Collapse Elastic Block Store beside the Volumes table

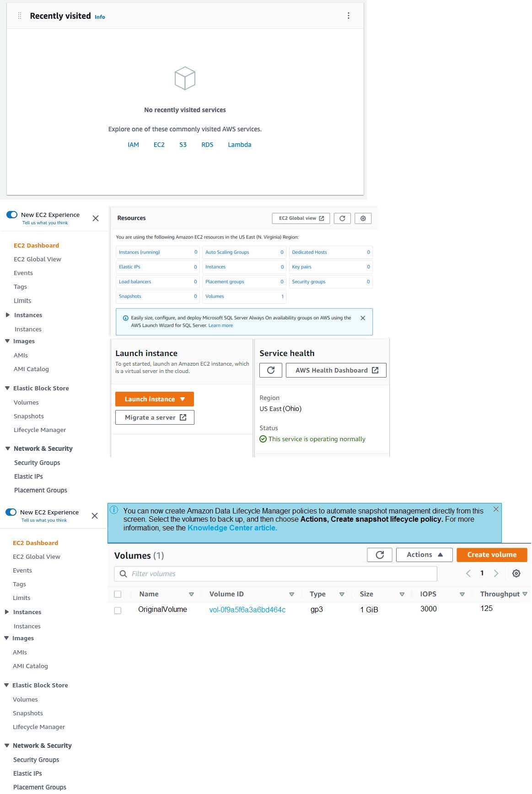(x=6, y=685)
